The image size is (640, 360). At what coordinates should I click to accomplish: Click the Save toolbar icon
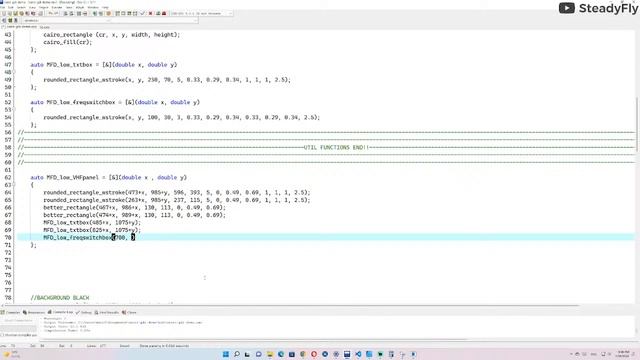[x=15, y=13]
